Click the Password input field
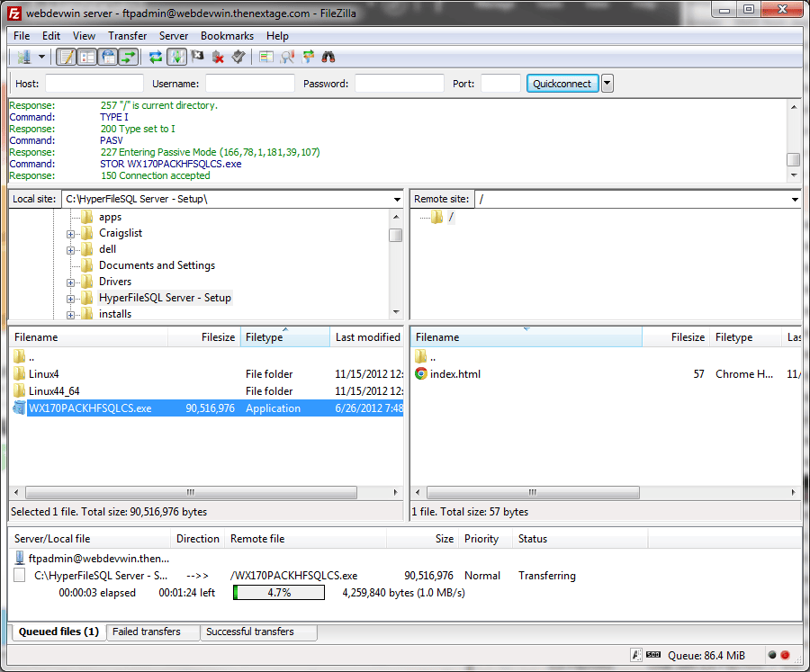The width and height of the screenshot is (810, 672). coord(400,83)
